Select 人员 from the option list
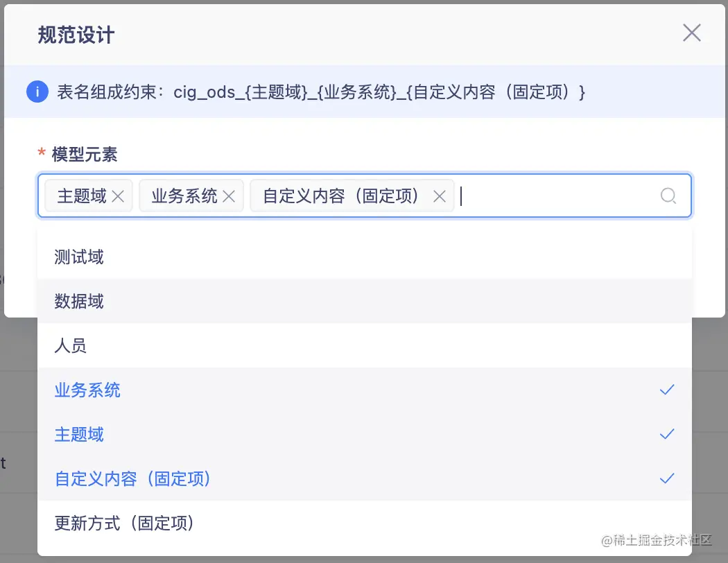 coord(70,345)
